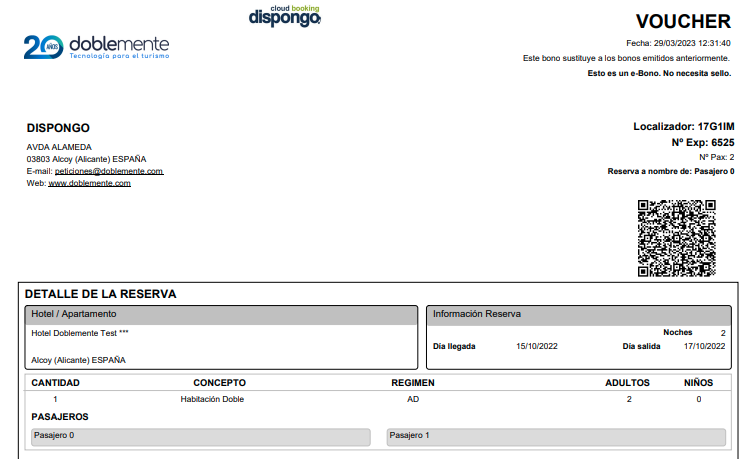Image resolution: width=751 pixels, height=459 pixels.
Task: Click the CONCEPTO column header
Action: click(x=219, y=383)
